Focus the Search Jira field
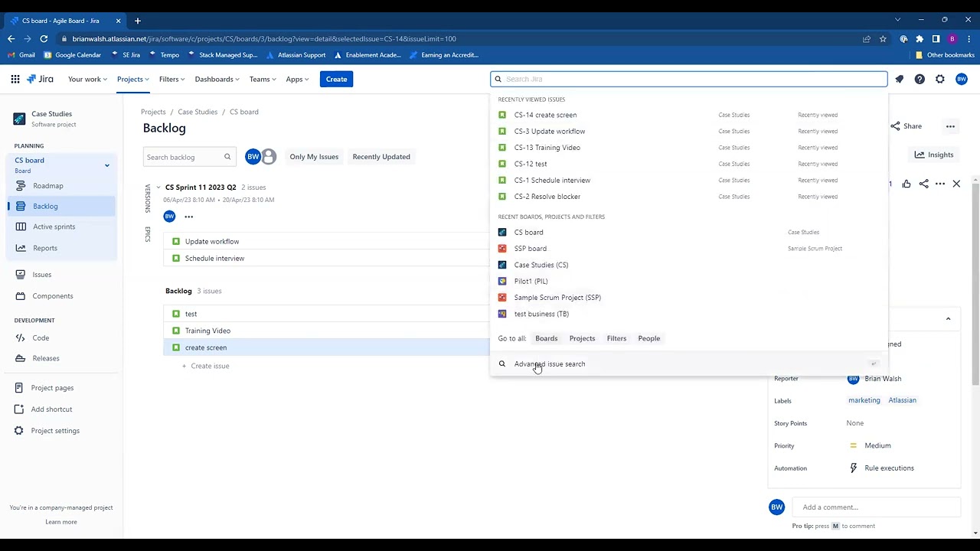 pos(689,79)
